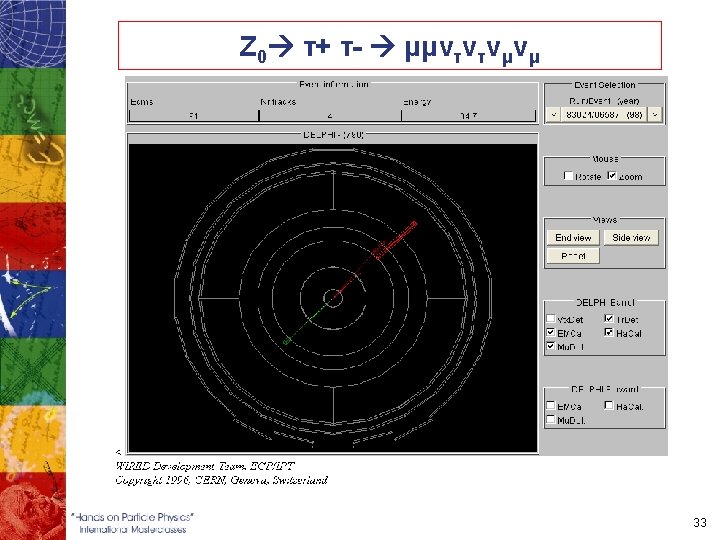This screenshot has width=720, height=540.
Task: Switch to End view
Action: click(x=573, y=237)
